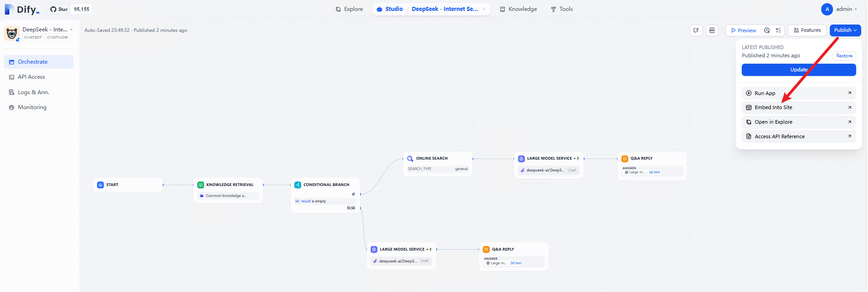
Task: Open the run history clock icon
Action: click(767, 30)
